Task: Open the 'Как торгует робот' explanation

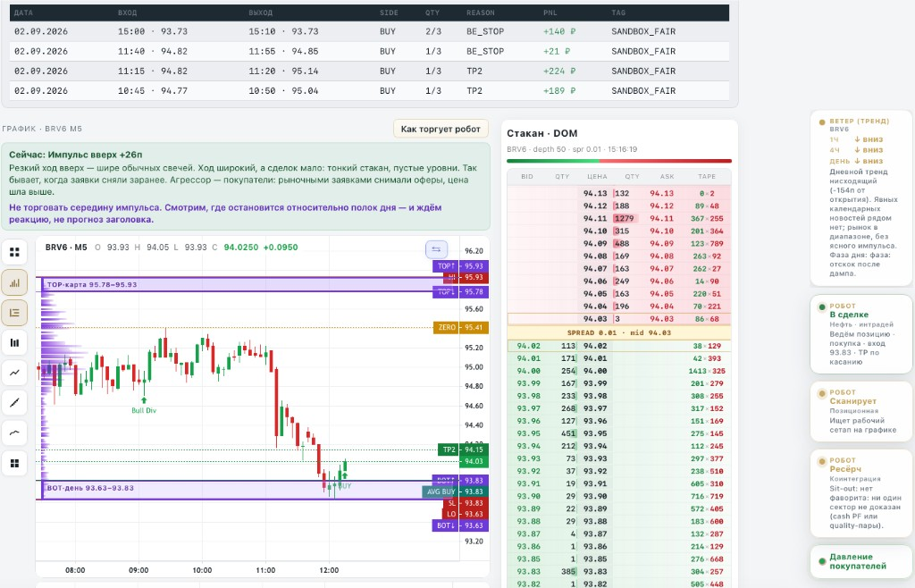Action: tap(441, 129)
